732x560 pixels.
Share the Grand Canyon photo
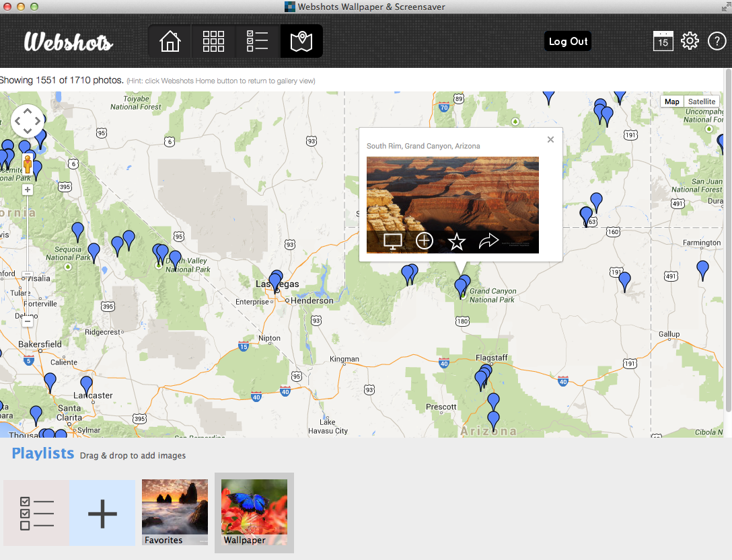[488, 241]
